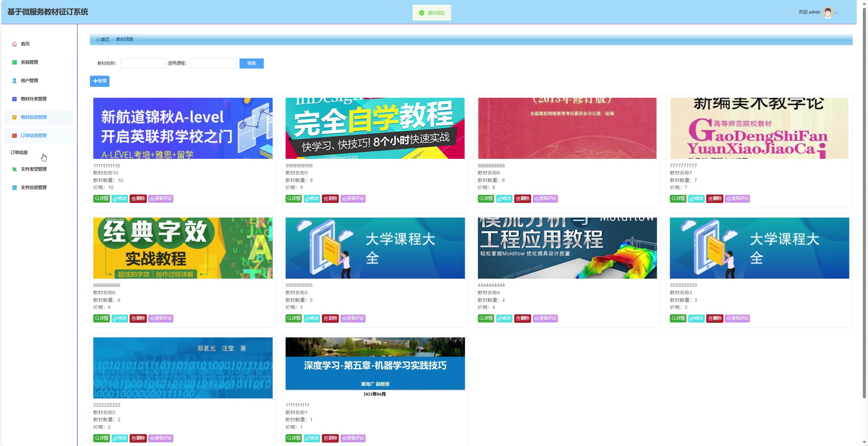Screen dimensions: 868x446
Task: Expand the 订单信息管理 menu
Action: [x=34, y=136]
